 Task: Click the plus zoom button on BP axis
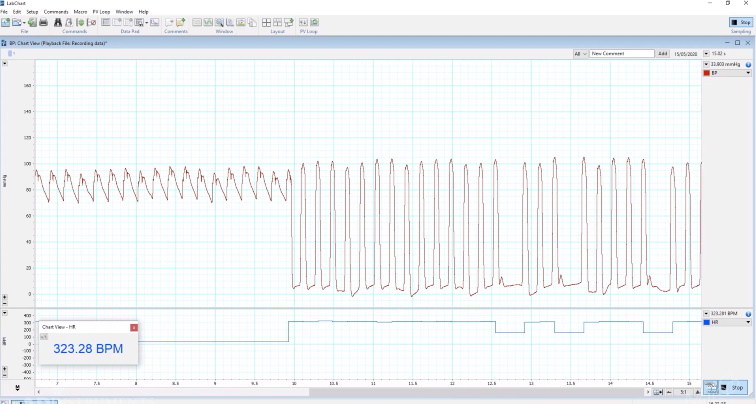pyautogui.click(x=5, y=297)
